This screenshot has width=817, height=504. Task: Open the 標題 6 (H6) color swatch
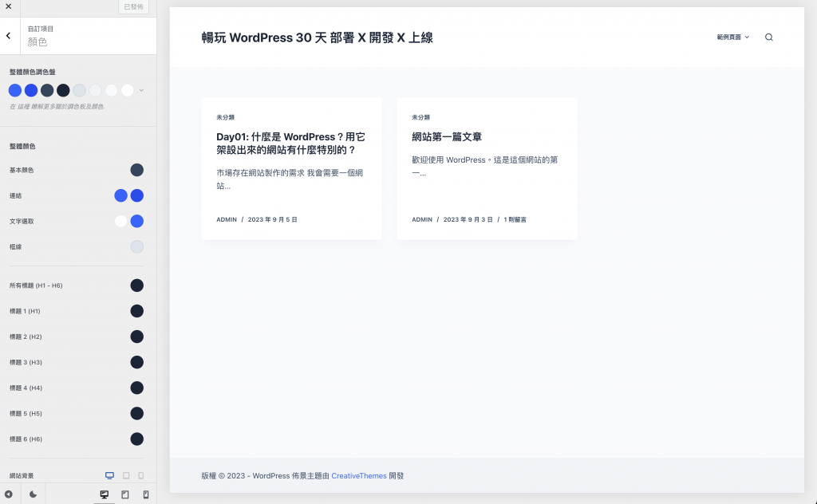(137, 439)
